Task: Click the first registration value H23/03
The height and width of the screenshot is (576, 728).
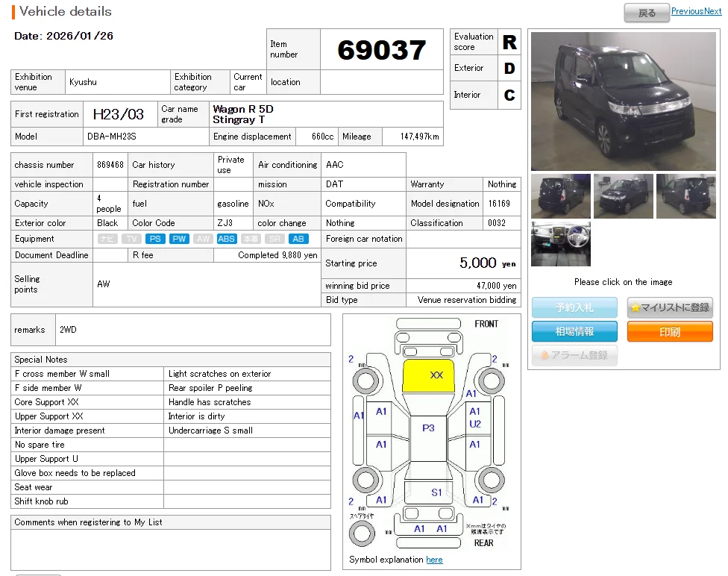Action: point(119,114)
